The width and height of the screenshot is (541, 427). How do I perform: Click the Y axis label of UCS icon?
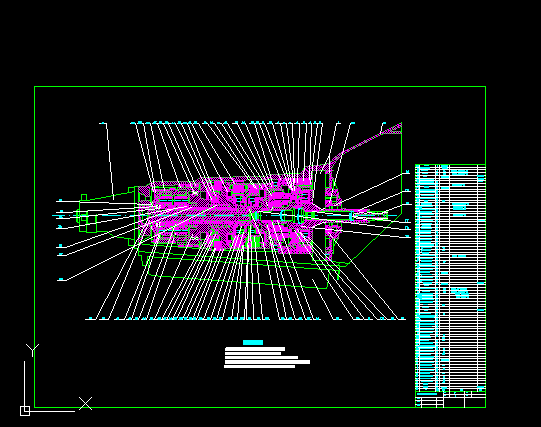coord(32,350)
